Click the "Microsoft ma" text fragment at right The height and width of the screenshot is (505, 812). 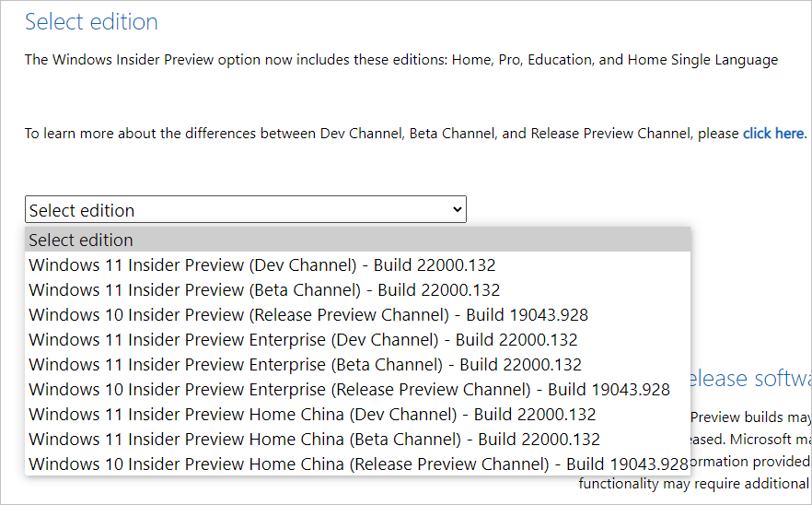776,439
